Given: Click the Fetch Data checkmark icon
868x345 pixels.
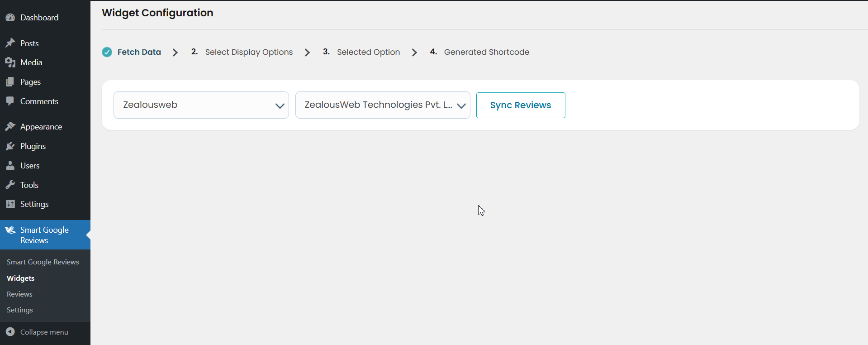Looking at the screenshot, I should (107, 52).
